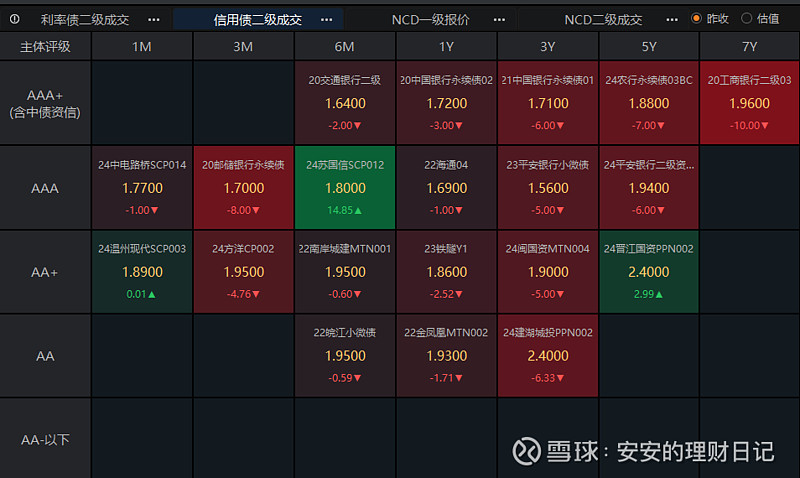Open the 21中国银行永续债01 cell

tap(548, 103)
